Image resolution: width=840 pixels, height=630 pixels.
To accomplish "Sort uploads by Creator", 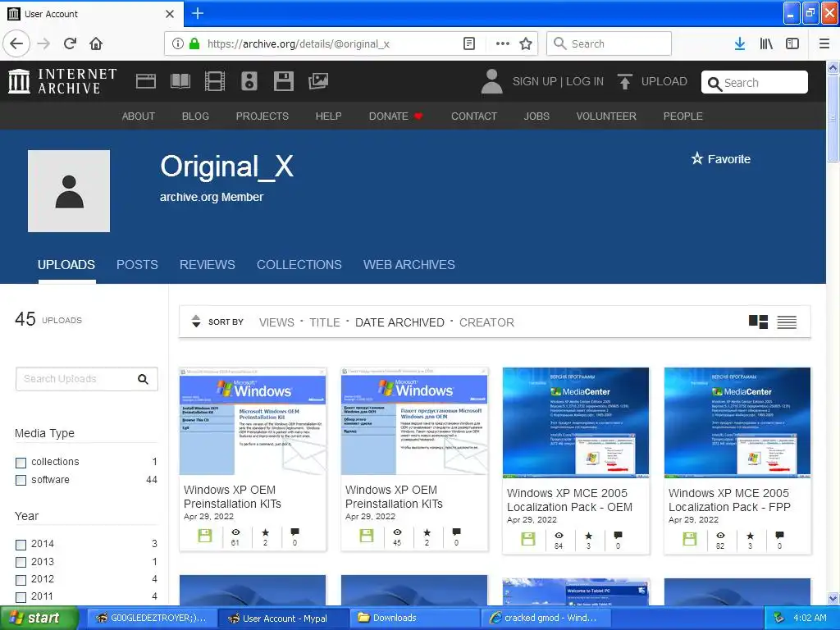I will point(486,322).
